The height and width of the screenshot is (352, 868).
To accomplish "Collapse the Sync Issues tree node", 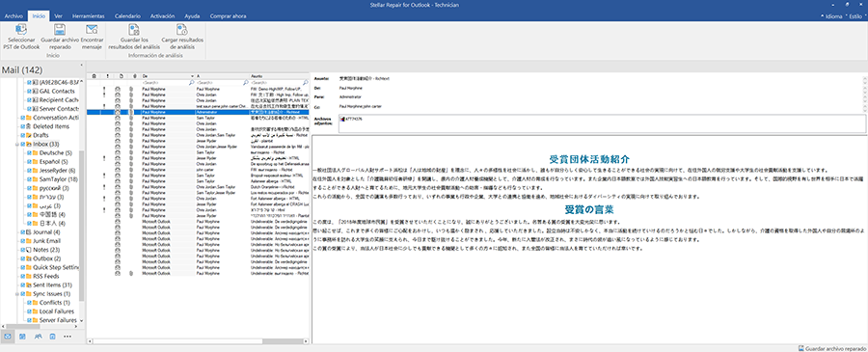I will (17, 293).
